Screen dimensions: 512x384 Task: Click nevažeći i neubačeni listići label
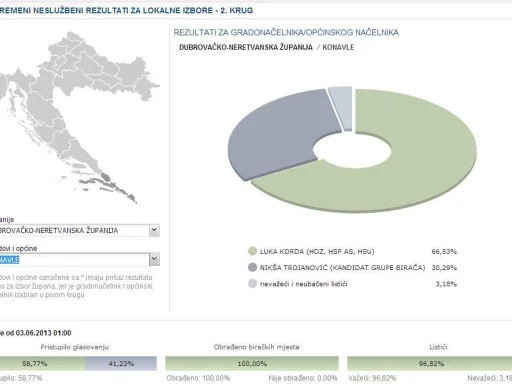[303, 284]
